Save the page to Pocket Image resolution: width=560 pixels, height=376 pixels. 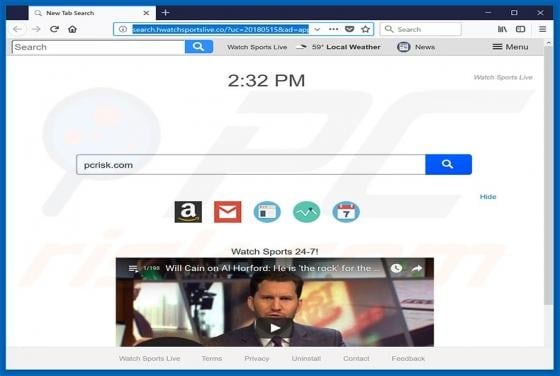point(350,29)
